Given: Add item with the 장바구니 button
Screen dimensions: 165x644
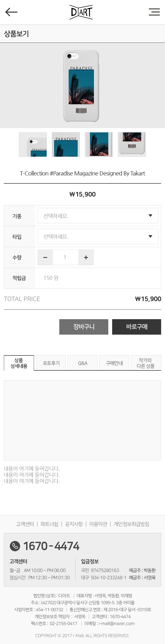Looking at the screenshot, I should [84, 327].
